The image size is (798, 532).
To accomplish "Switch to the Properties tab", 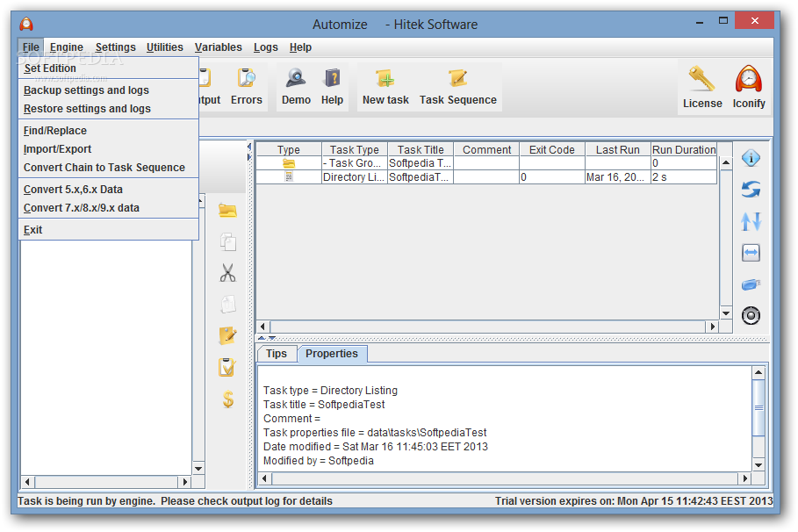I will pos(332,353).
